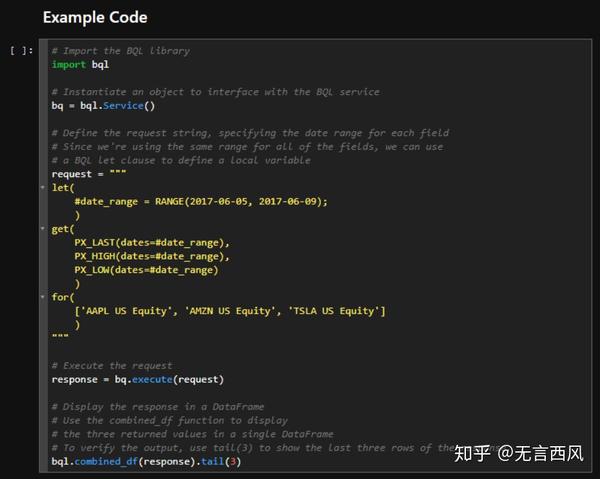Viewport: 600px width, 479px height.
Task: Click the Service method in bql.Service()
Action: click(123, 106)
